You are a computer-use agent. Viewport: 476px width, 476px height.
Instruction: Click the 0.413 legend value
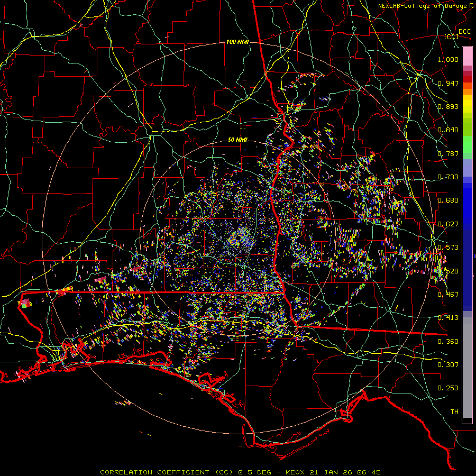[448, 318]
